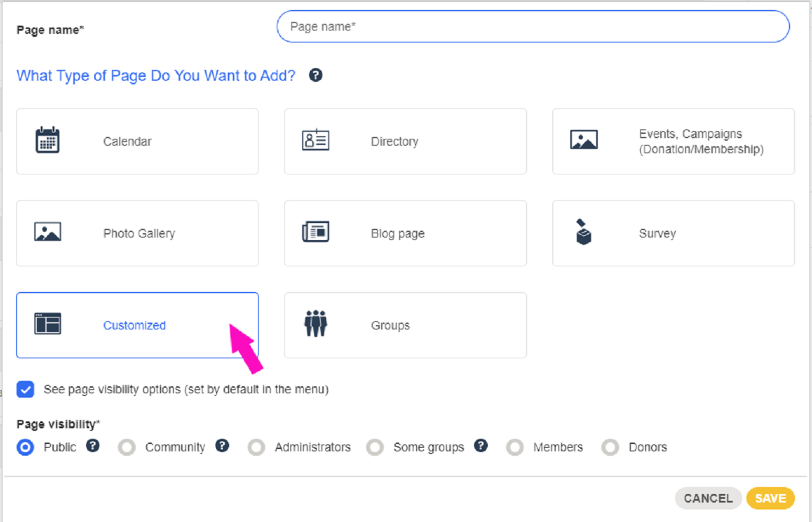This screenshot has width=812, height=522.
Task: Select the Groups people icon
Action: [x=315, y=325]
